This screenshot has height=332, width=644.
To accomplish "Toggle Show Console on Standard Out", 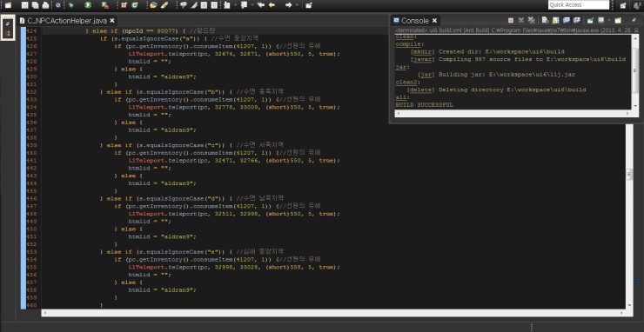I will 567,20.
